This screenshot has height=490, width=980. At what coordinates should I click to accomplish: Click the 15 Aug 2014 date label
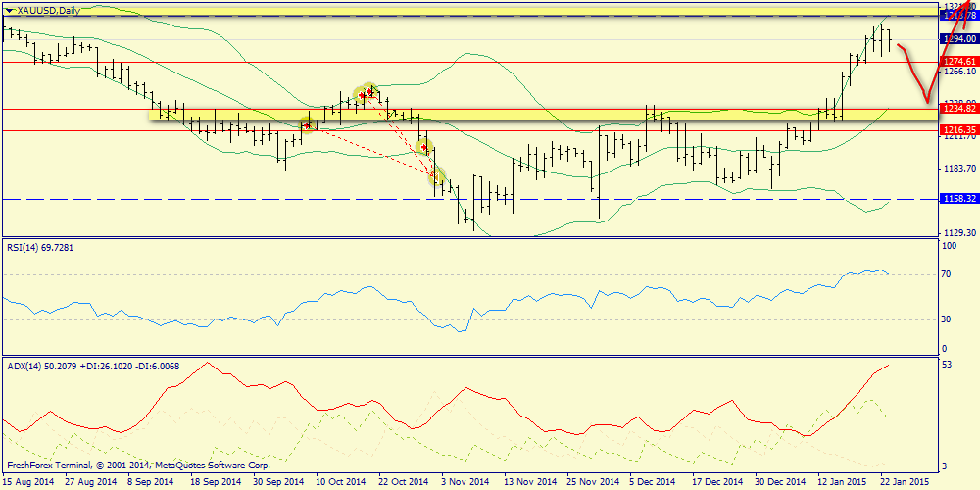coord(26,482)
